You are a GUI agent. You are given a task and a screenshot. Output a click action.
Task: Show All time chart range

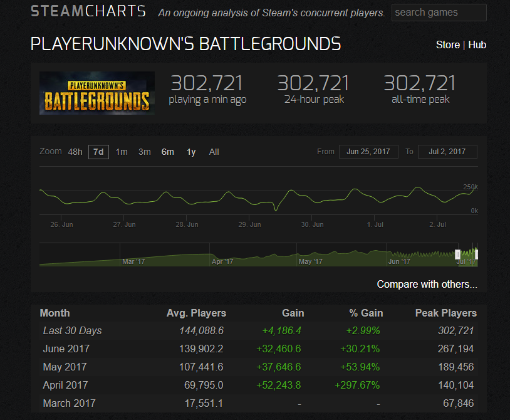tap(214, 152)
